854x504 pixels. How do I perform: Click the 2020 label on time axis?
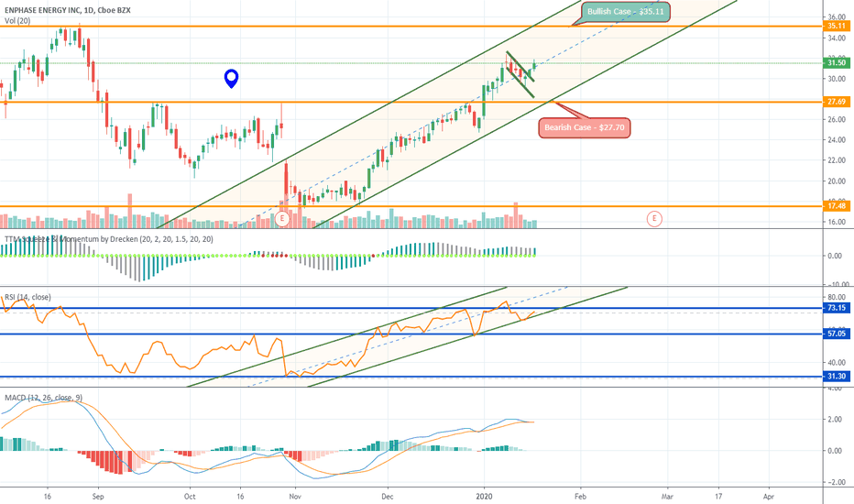point(484,497)
